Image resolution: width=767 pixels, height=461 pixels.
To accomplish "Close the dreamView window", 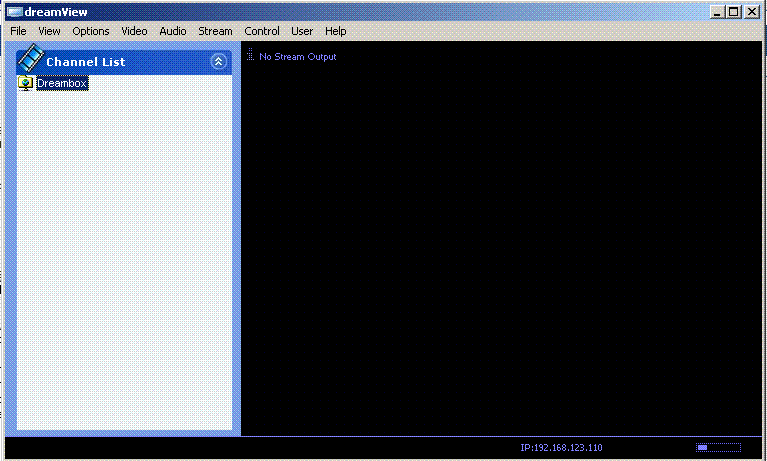I will coord(752,12).
